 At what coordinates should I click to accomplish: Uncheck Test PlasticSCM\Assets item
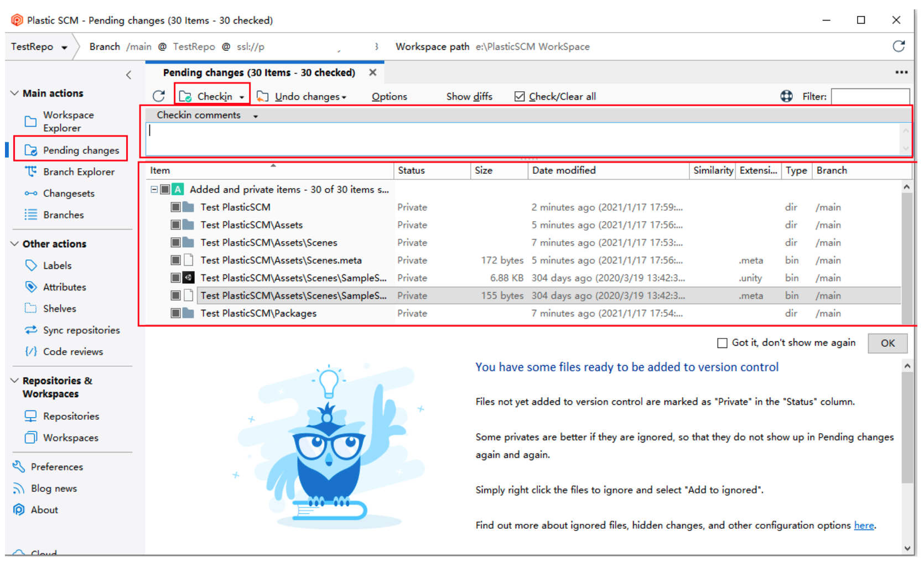click(x=175, y=225)
